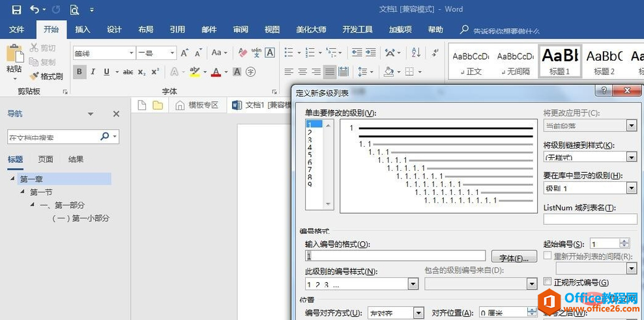The width and height of the screenshot is (644, 320).
Task: Switch to the 插入 (Insert) tab
Action: (x=83, y=29)
